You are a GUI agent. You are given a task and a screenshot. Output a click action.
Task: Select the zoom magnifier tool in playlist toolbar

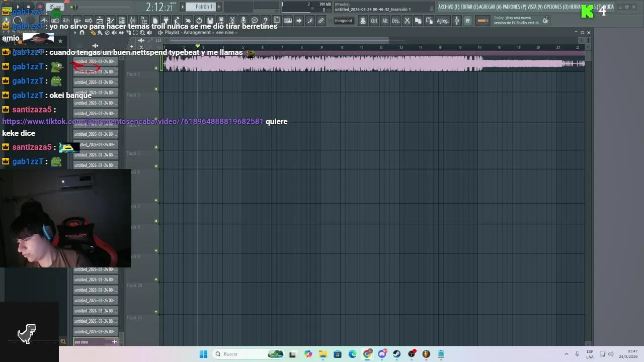pyautogui.click(x=142, y=33)
